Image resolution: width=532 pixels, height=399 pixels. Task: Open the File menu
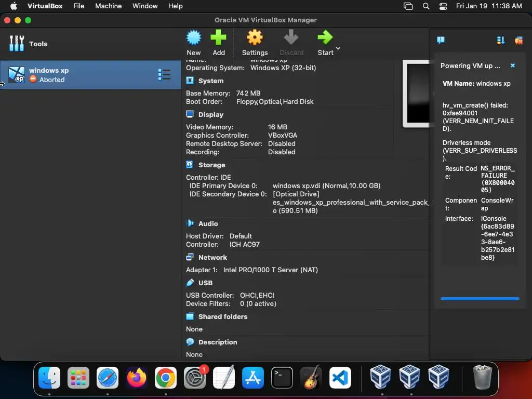[x=79, y=6]
